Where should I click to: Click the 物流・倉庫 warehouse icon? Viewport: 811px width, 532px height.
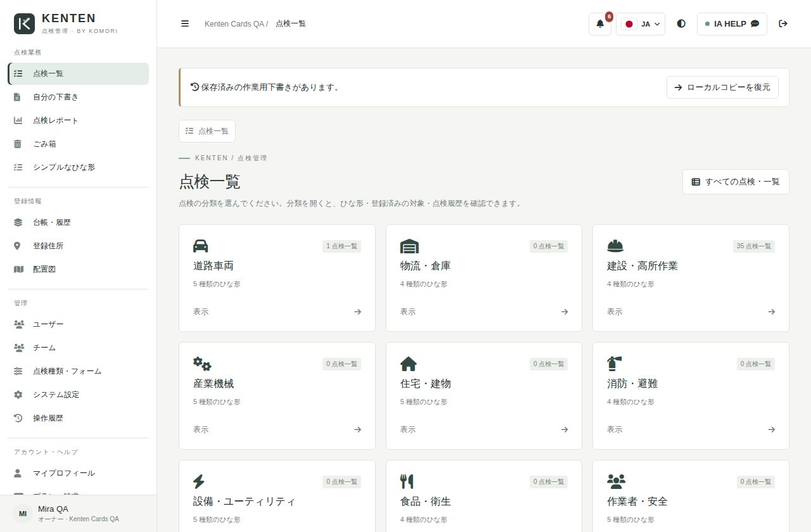tap(409, 246)
